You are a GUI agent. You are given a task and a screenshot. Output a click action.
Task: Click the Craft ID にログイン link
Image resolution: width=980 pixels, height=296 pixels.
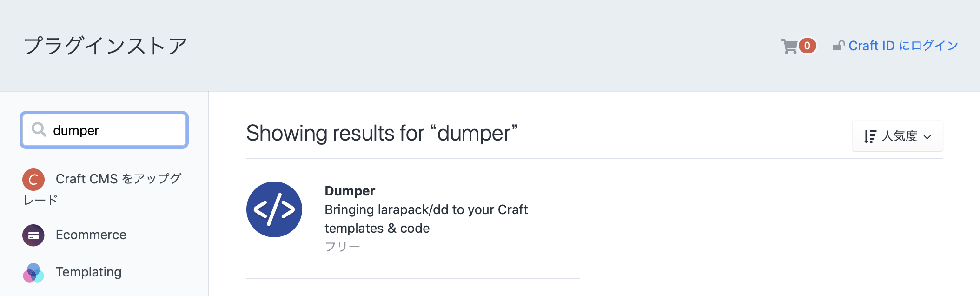(903, 46)
